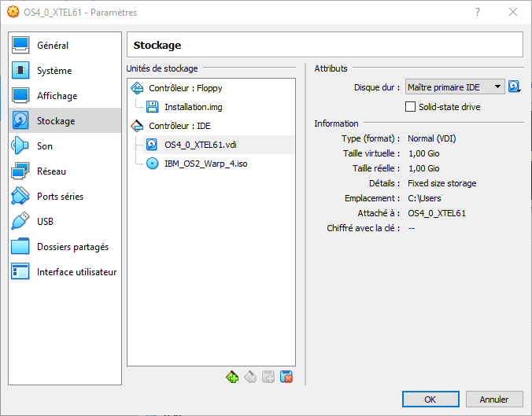The height and width of the screenshot is (416, 532).
Task: Select the OS4_0_XTEL61.vdi hard disk
Action: pos(200,145)
